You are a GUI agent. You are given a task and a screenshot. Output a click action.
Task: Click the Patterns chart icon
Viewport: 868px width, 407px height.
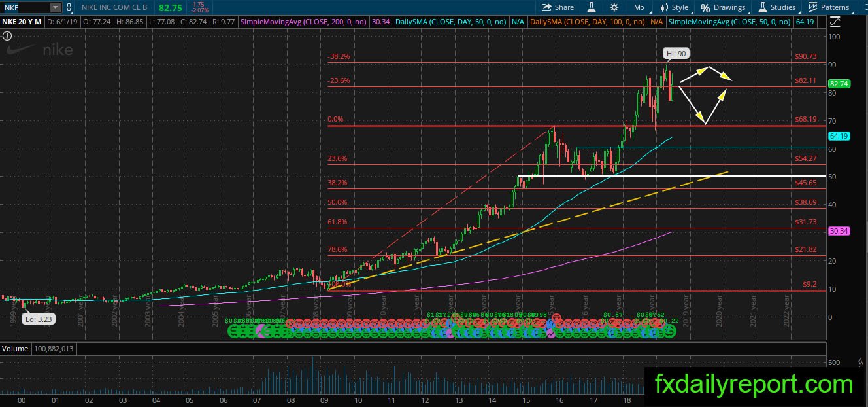[x=813, y=7]
